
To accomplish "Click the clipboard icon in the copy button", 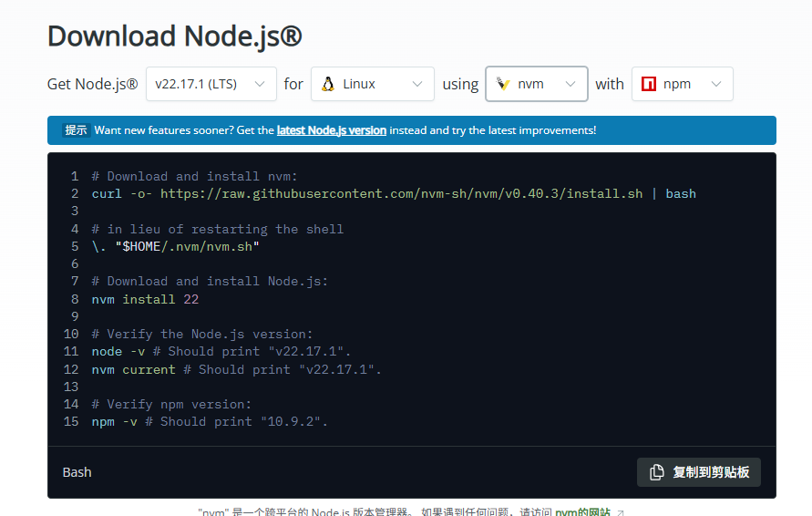I will tap(656, 472).
